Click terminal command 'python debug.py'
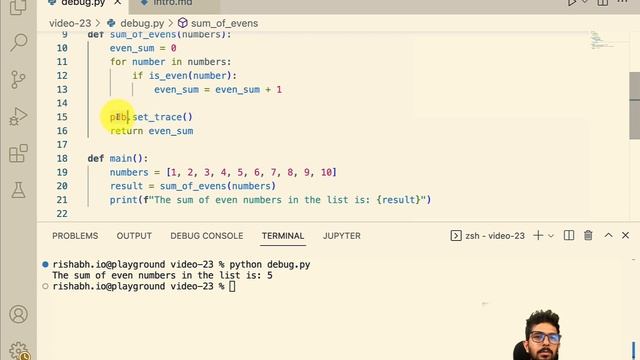The height and width of the screenshot is (360, 640). [270, 264]
